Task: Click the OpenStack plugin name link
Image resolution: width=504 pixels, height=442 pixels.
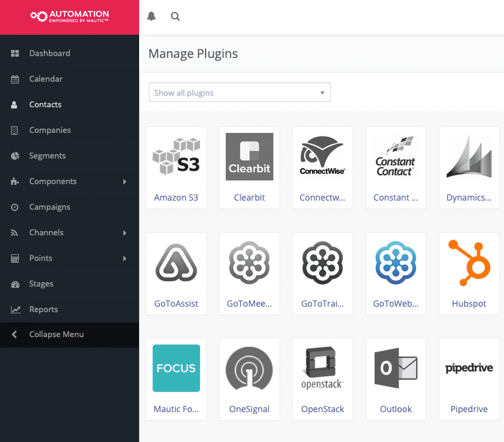Action: point(323,409)
